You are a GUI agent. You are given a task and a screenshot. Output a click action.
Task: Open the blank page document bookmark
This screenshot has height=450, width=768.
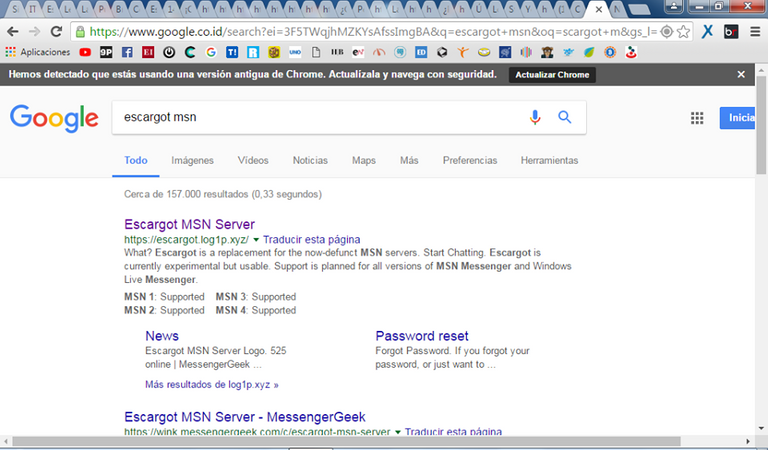316,52
